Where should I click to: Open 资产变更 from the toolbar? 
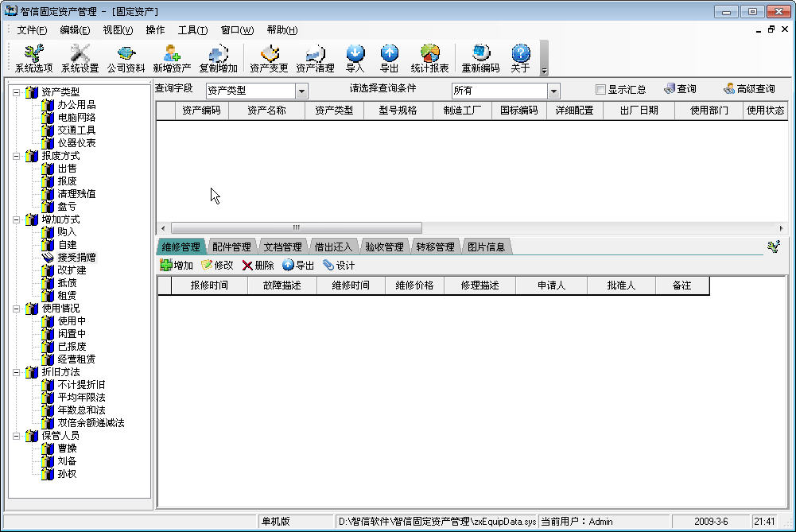[x=269, y=58]
